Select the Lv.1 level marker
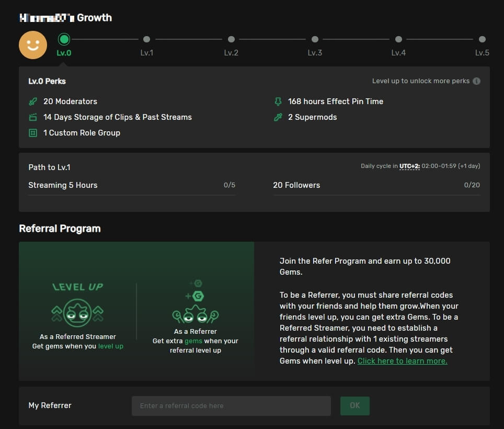Screen dimensions: 504x429 [x=146, y=39]
